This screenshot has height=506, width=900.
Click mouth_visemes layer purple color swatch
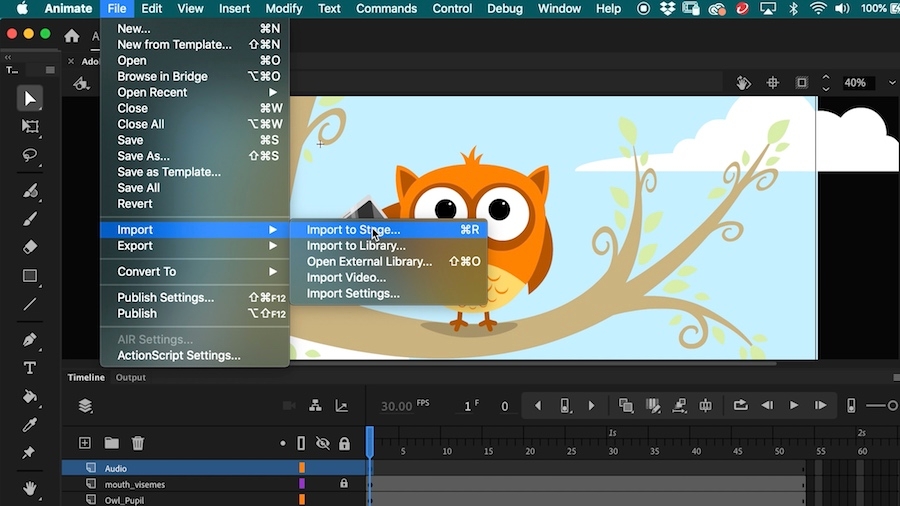point(302,484)
